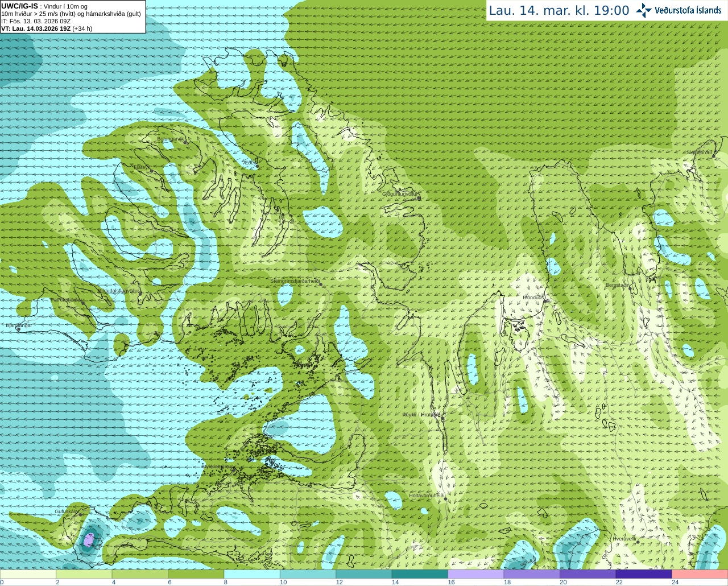Click the Hveravellir station label
The image size is (728, 586).
(x=624, y=538)
